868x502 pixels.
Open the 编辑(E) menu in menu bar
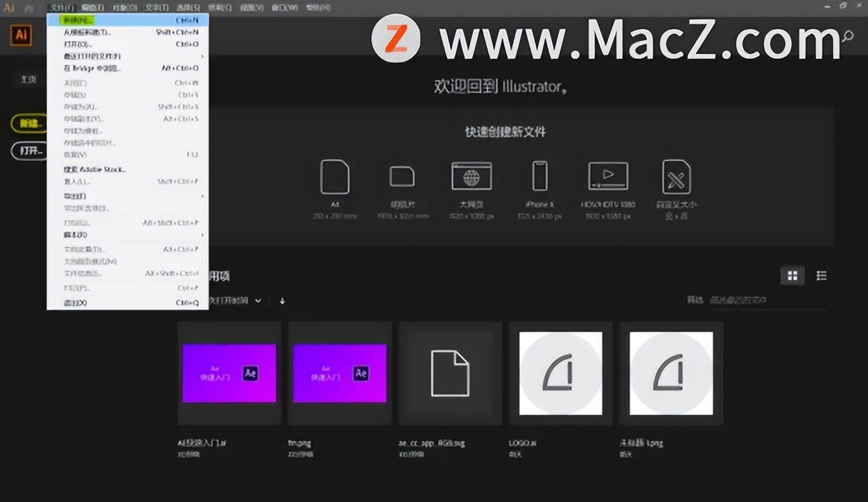92,8
